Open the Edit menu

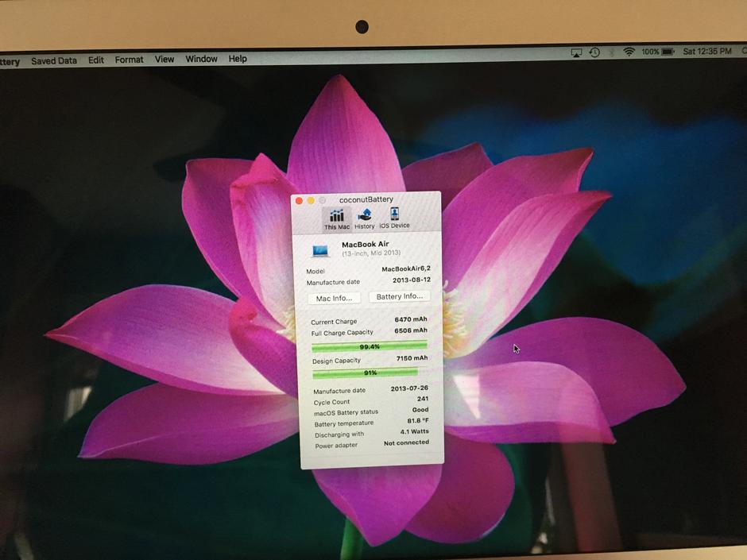(95, 60)
